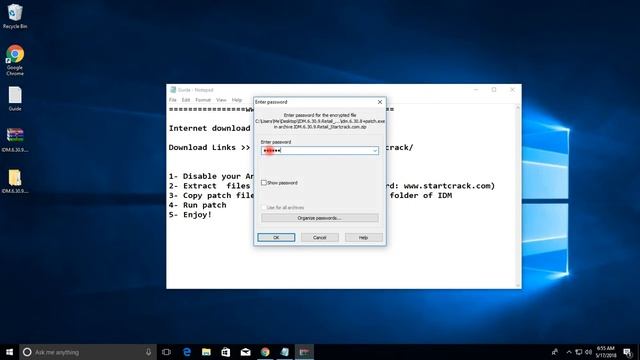Open the People icon in the tray
The image size is (640, 360).
(x=555, y=352)
